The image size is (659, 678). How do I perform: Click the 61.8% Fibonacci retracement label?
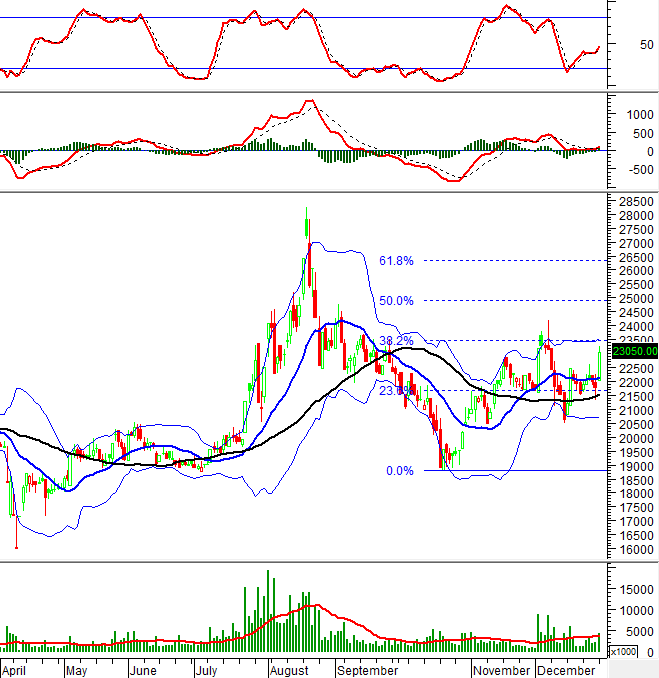[x=396, y=261]
